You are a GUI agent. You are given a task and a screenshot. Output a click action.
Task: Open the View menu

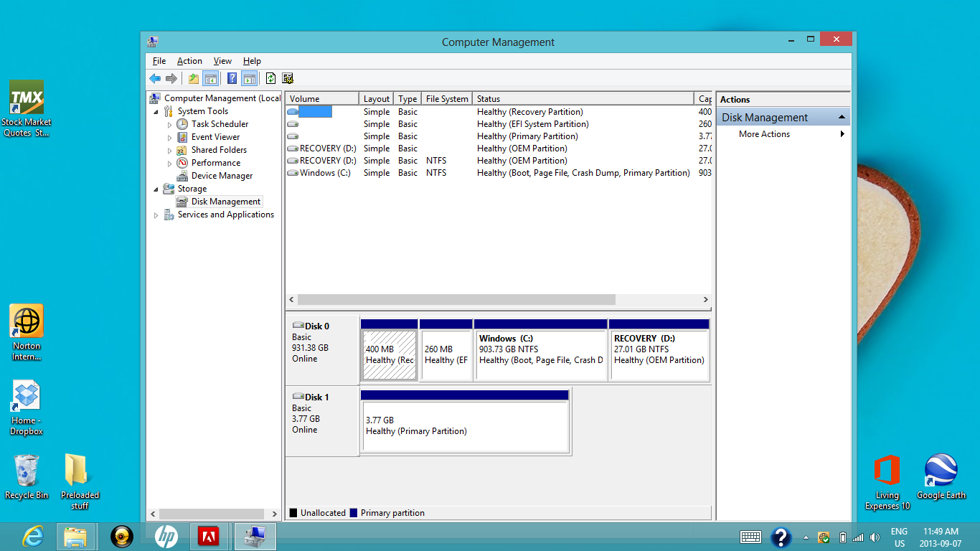[x=222, y=61]
